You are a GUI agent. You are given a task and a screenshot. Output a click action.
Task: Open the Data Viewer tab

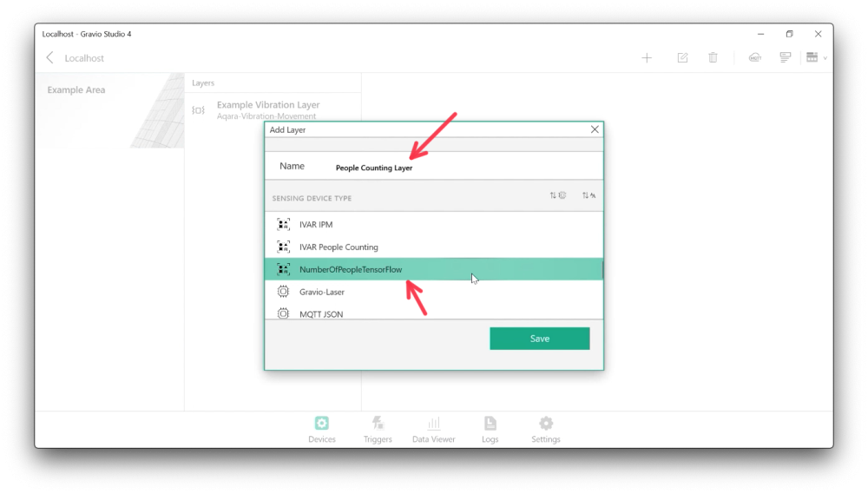433,430
